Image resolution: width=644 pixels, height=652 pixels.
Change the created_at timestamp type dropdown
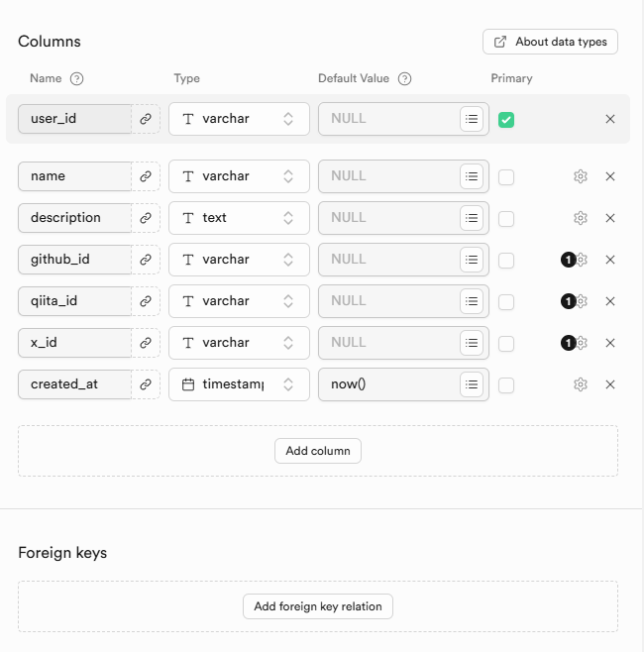point(239,384)
